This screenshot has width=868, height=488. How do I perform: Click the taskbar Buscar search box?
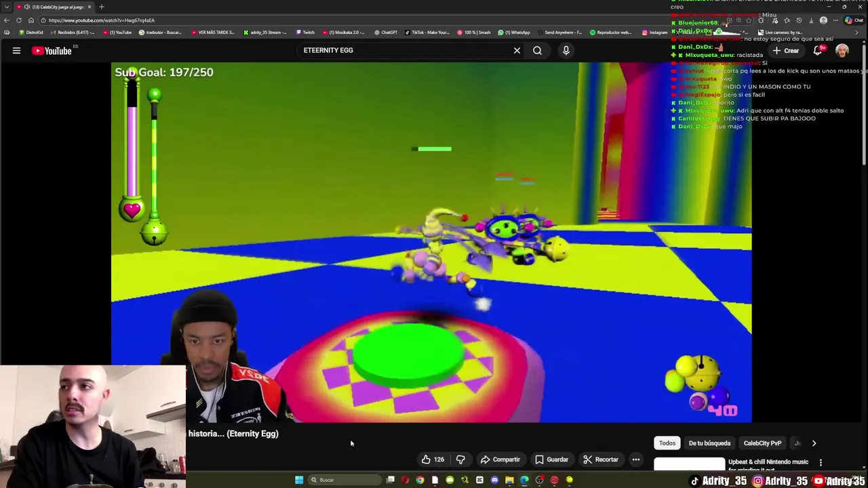[x=346, y=480]
